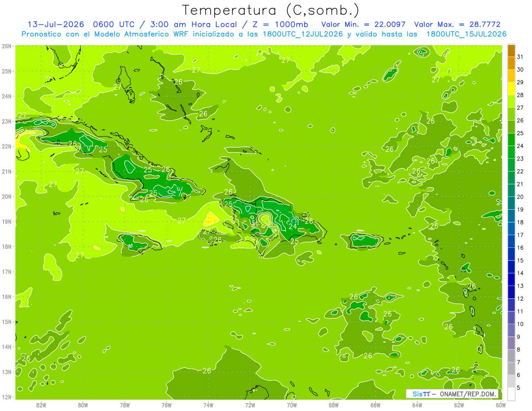
Task: Click the '19N' latitude axis label
Action: tap(6, 222)
